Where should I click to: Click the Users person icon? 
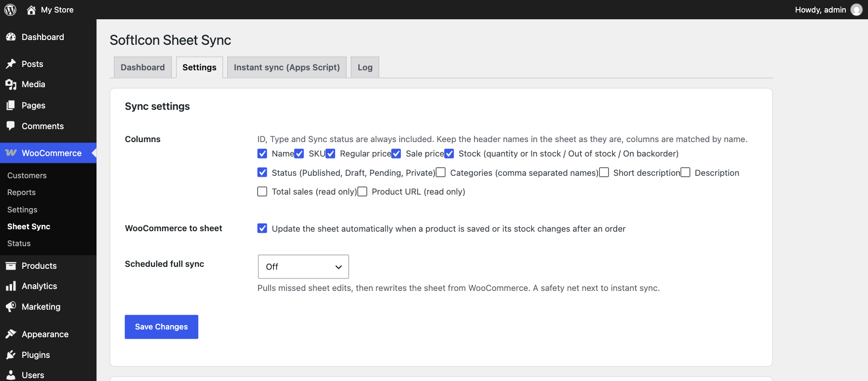coord(11,375)
